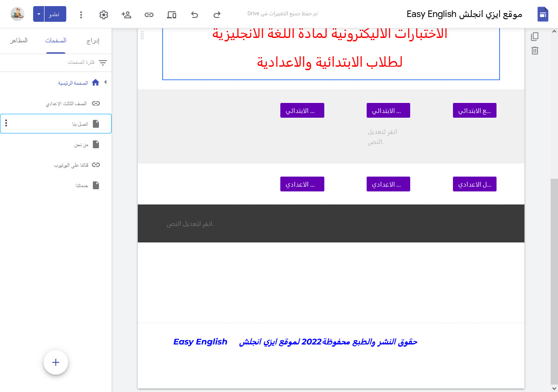The width and height of the screenshot is (558, 392).
Task: Redo the last change
Action: click(217, 14)
